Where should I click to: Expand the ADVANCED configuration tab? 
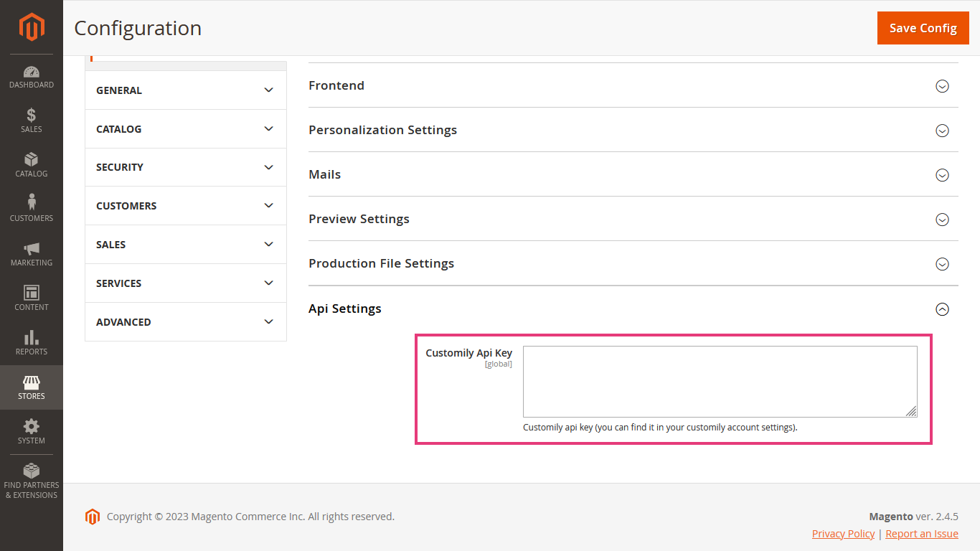pyautogui.click(x=185, y=322)
